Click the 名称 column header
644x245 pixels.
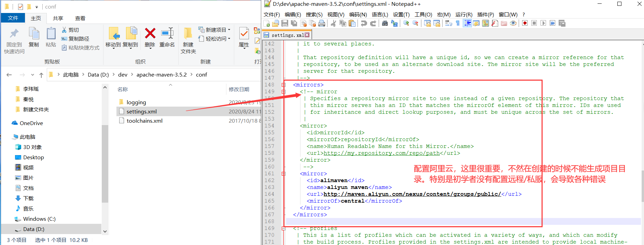point(123,89)
